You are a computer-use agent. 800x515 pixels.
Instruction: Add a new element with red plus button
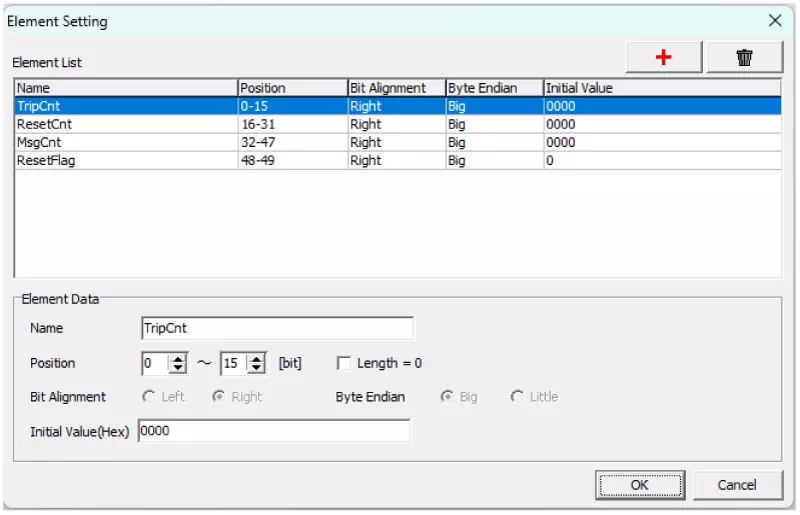coord(663,57)
